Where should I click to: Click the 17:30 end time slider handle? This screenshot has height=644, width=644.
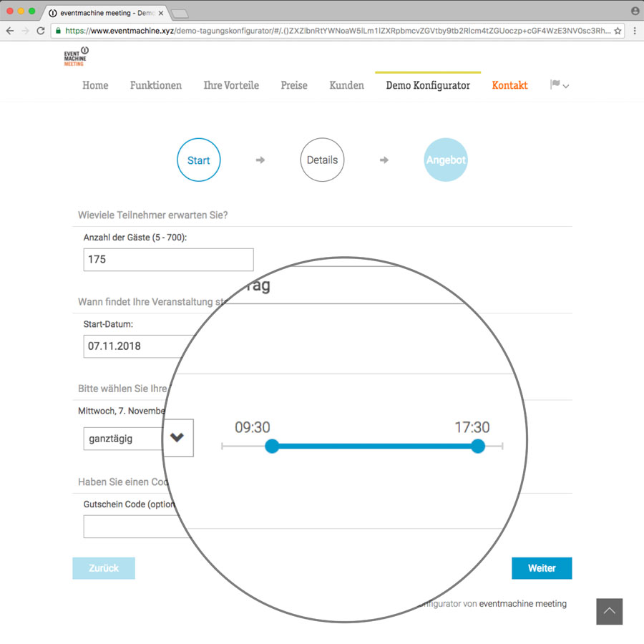pos(478,447)
